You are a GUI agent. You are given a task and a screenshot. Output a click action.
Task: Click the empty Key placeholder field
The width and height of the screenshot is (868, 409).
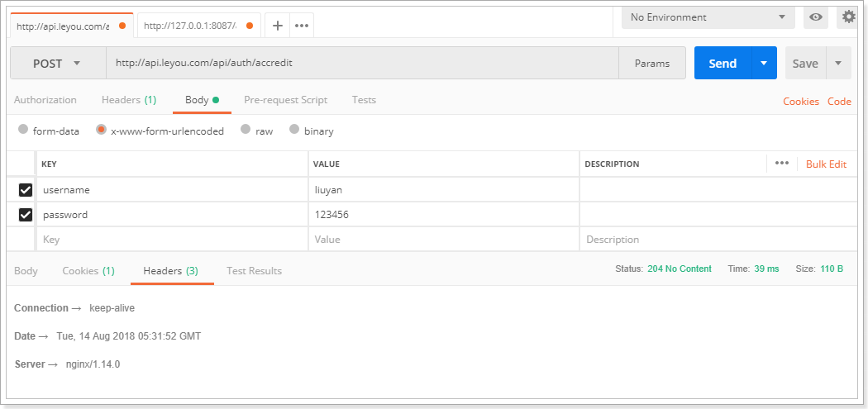tap(172, 239)
